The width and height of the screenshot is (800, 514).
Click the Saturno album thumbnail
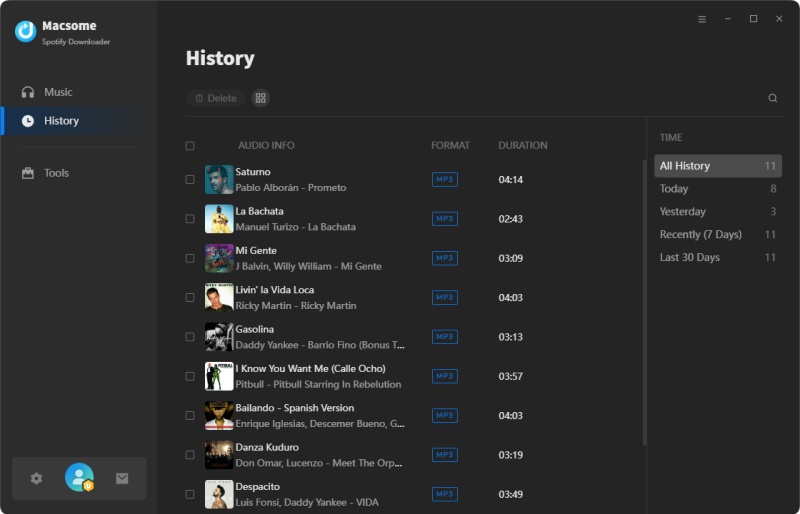tap(219, 180)
